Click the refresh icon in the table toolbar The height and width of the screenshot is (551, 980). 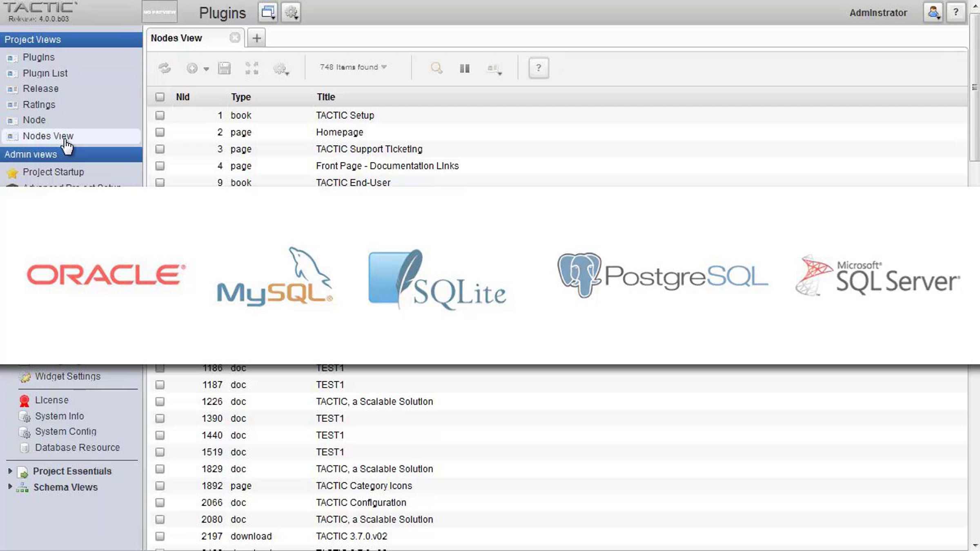coord(165,68)
